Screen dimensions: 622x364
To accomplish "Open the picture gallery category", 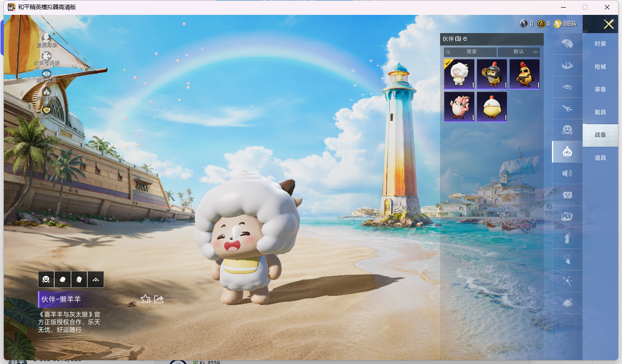I will [567, 216].
